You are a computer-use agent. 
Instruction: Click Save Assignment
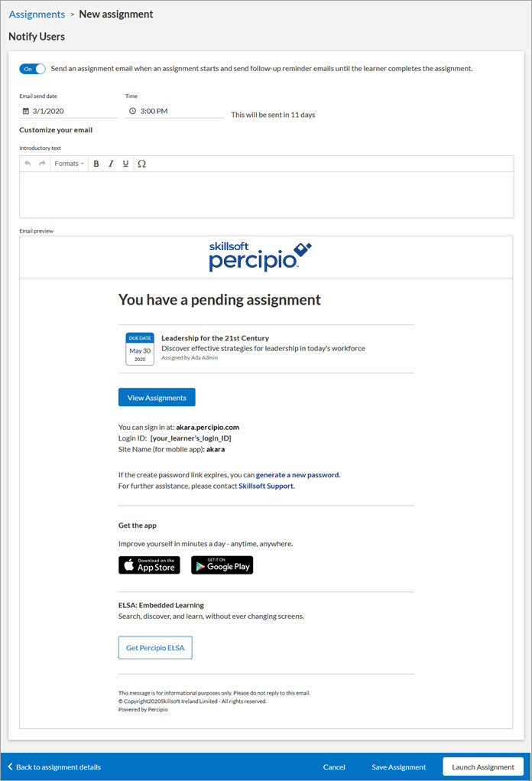pos(398,767)
